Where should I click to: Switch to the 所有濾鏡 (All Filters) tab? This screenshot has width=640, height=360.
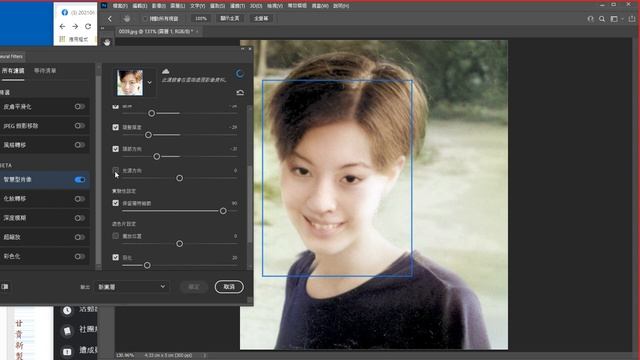(x=13, y=71)
